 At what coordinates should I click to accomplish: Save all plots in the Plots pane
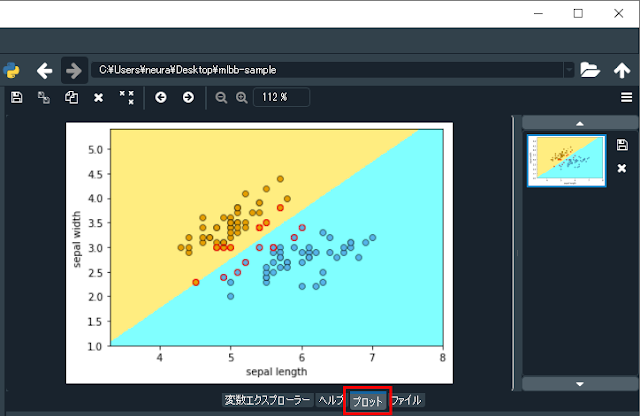44,98
